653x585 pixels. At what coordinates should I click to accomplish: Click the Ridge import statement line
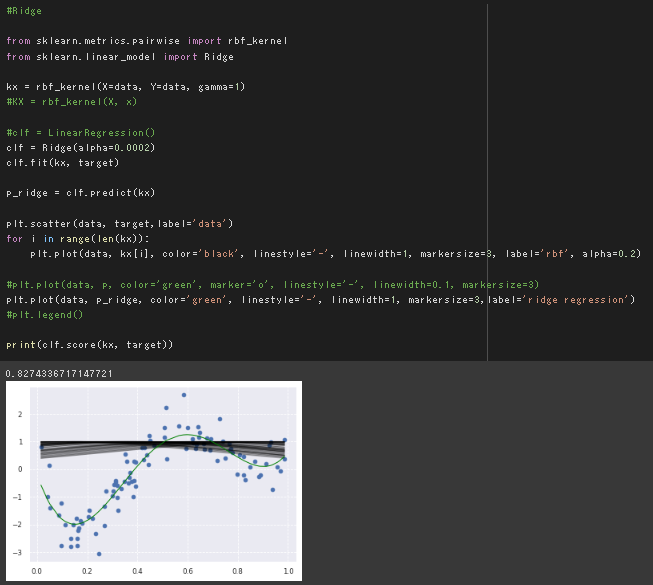pos(120,57)
